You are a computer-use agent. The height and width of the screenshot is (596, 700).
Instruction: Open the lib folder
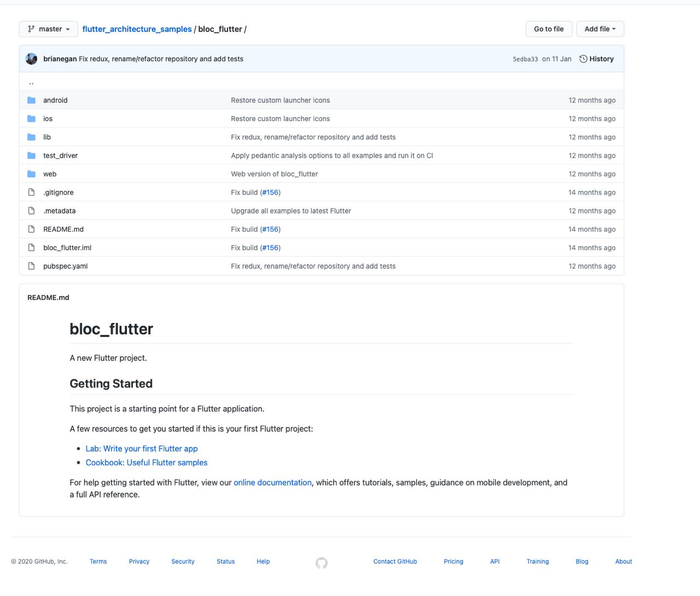coord(47,137)
